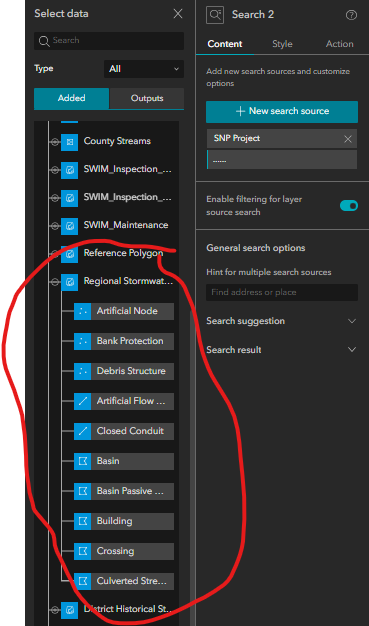Screen dimensions: 369x626
Task: Select the Reference Polygon layer row
Action: tap(123, 253)
